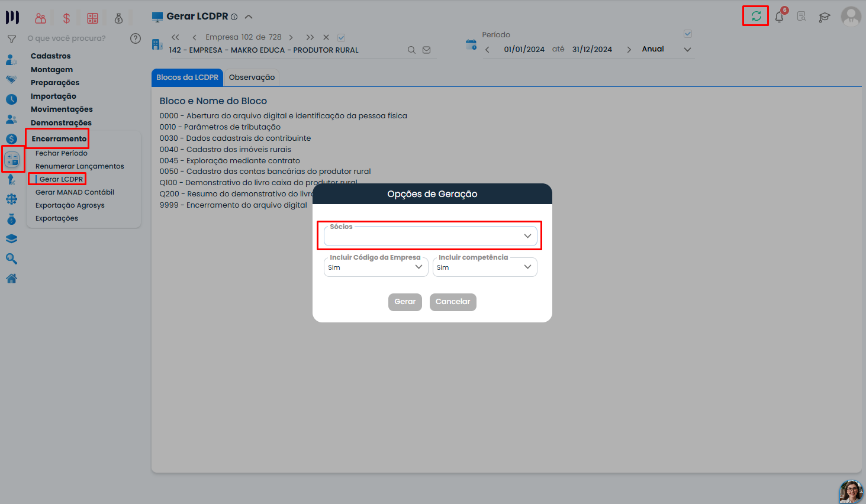Open the Sócios dropdown
The image size is (866, 504).
[430, 236]
